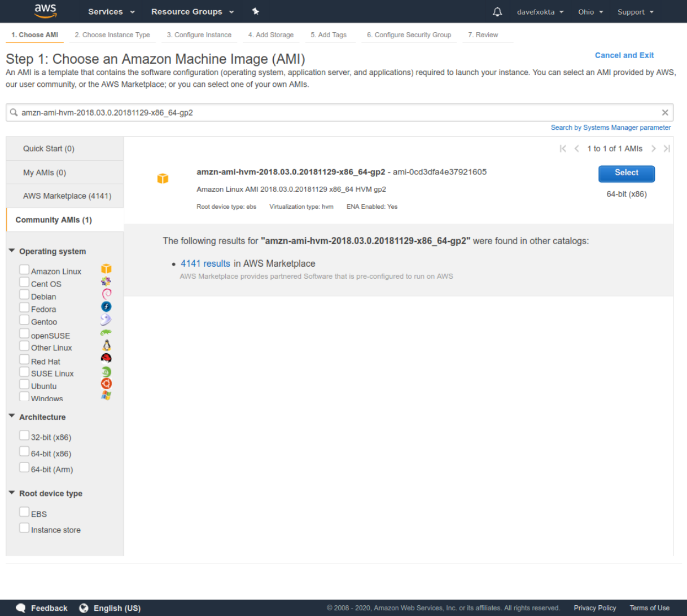
Task: Clear the AMI search with X icon
Action: [665, 113]
